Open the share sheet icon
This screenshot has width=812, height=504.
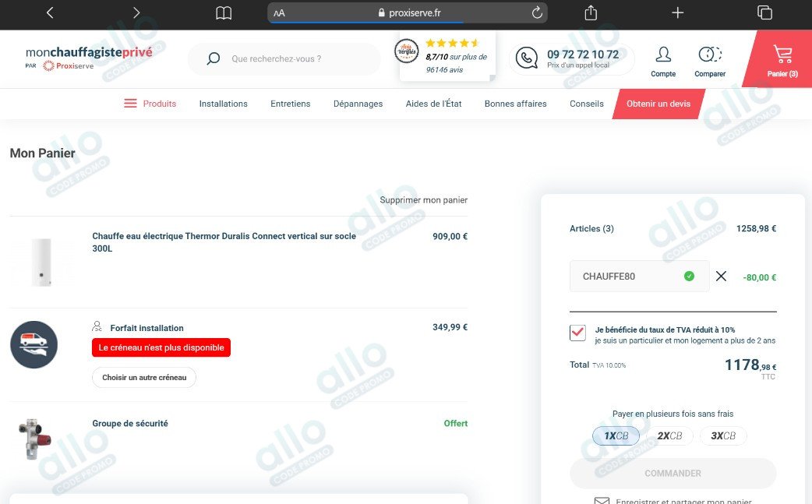point(591,12)
